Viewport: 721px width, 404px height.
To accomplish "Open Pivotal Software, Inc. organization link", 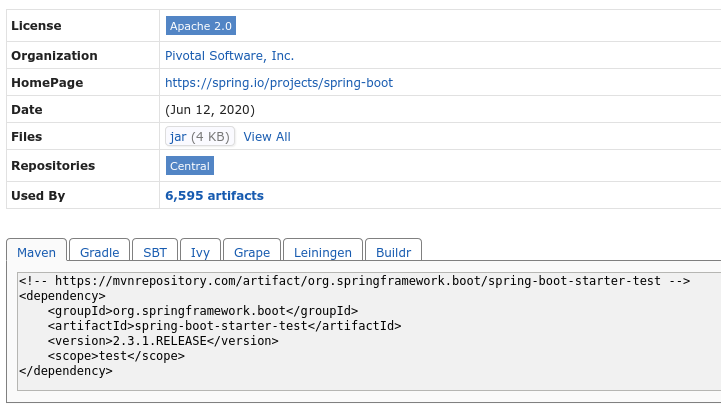I will [229, 56].
